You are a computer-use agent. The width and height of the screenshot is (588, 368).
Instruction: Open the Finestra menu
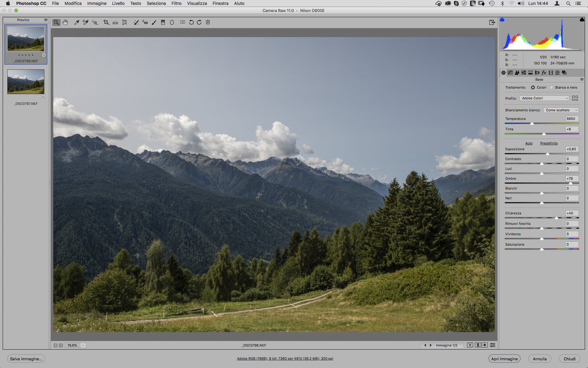(220, 3)
